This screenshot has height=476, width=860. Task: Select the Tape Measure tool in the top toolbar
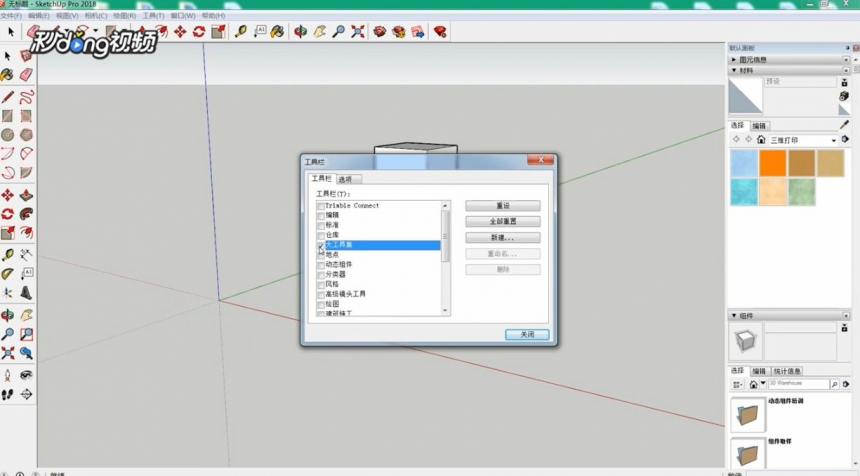(x=240, y=32)
